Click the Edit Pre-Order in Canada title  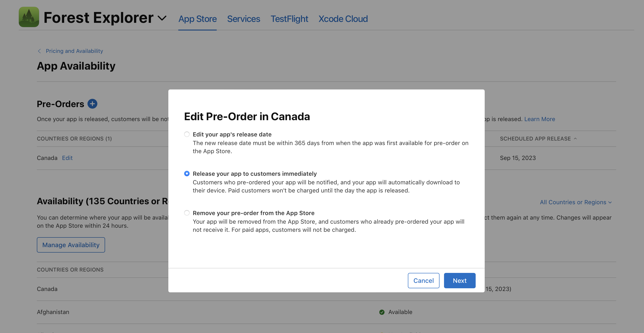coord(247,117)
